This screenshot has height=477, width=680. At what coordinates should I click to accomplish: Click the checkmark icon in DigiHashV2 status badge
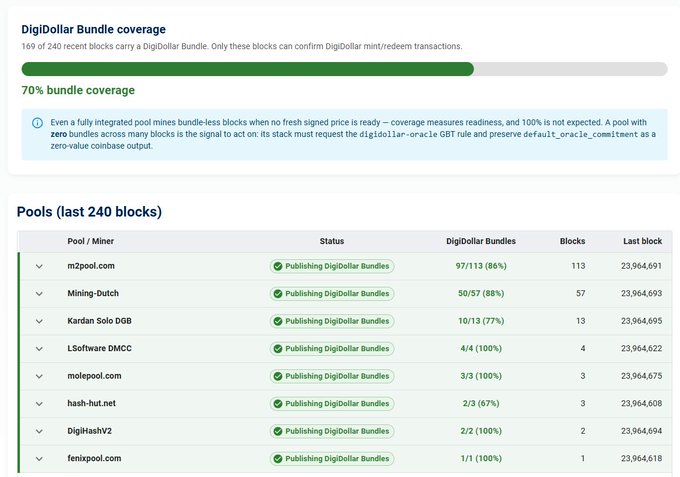(278, 431)
